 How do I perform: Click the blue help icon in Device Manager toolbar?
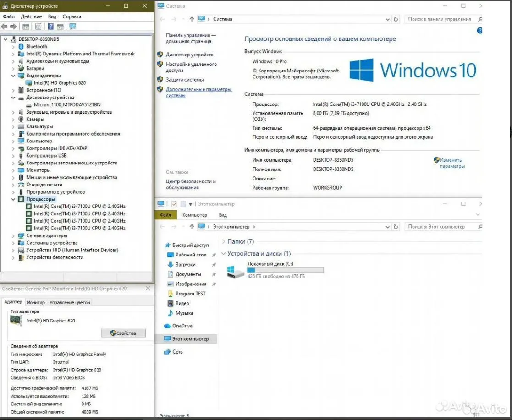[x=50, y=27]
